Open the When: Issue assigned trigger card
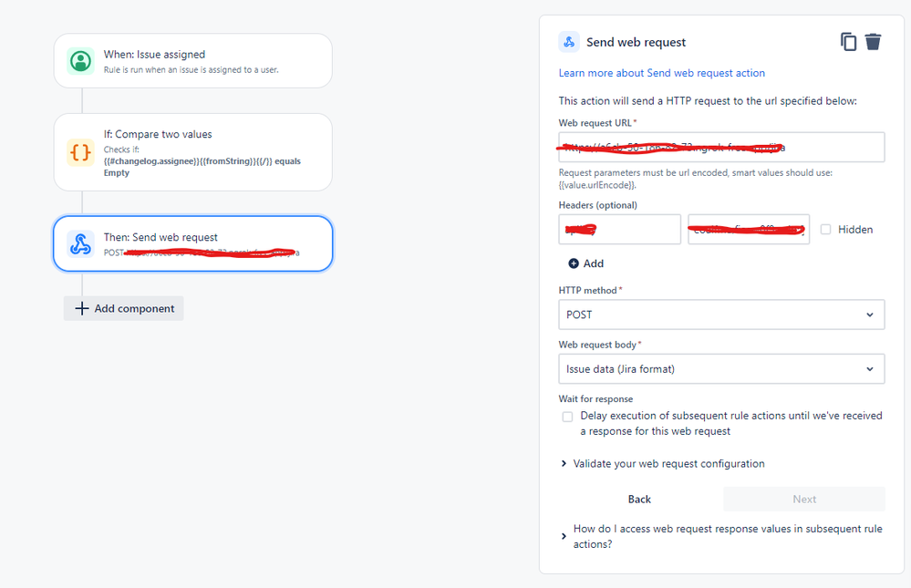Screen dimensions: 911x588 [x=193, y=61]
